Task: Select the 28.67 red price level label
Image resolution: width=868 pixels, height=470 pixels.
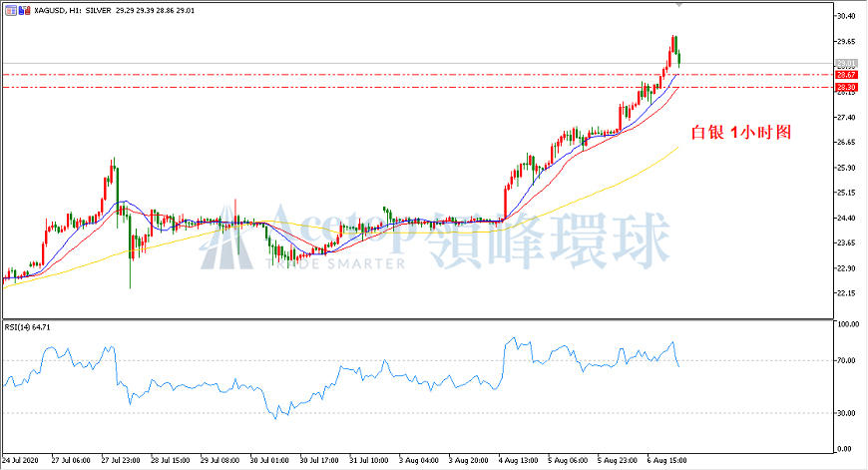Action: (846, 75)
